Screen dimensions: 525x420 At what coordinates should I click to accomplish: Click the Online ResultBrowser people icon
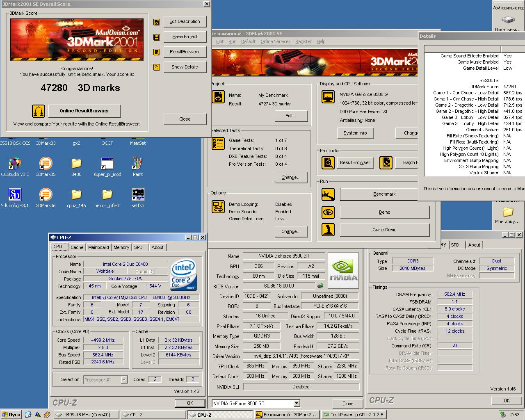click(38, 111)
